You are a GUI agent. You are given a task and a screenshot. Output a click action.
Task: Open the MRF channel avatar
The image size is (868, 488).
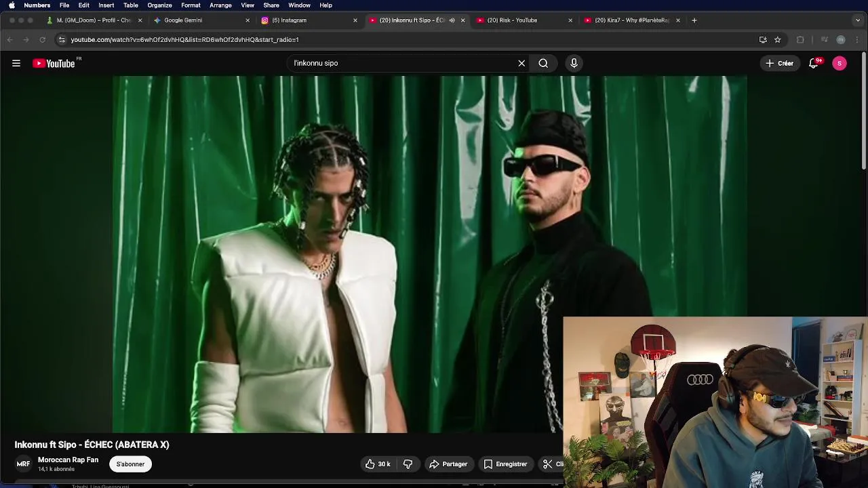(23, 464)
